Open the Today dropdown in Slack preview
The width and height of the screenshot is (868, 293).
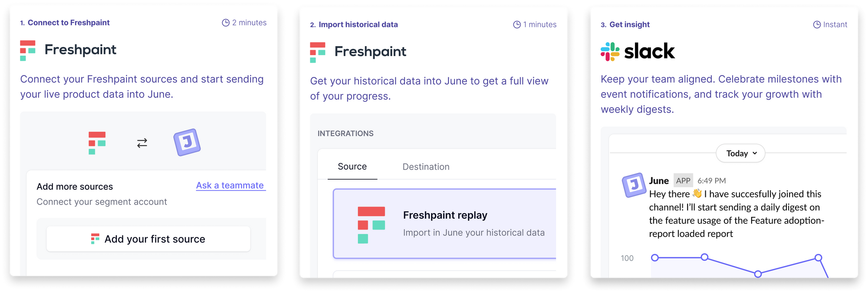click(740, 153)
